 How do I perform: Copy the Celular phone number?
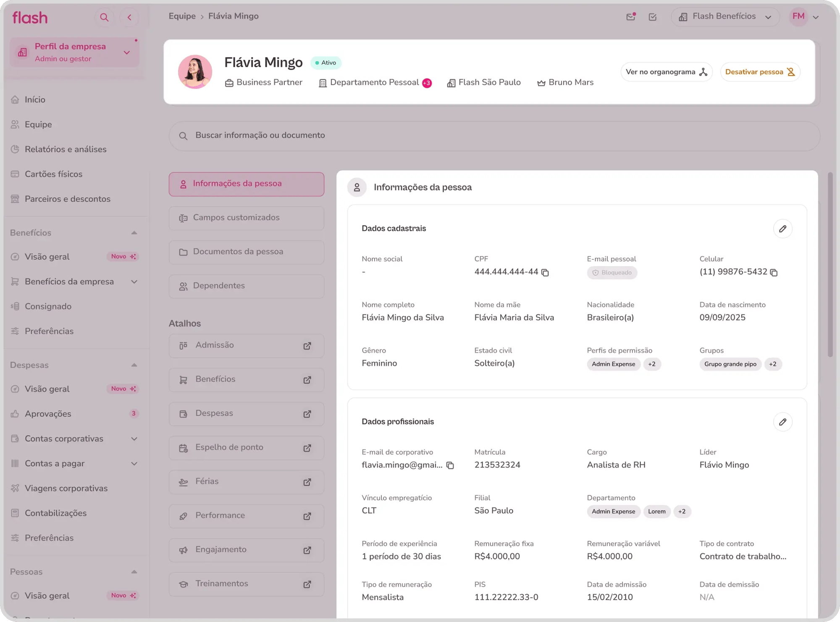(x=774, y=272)
